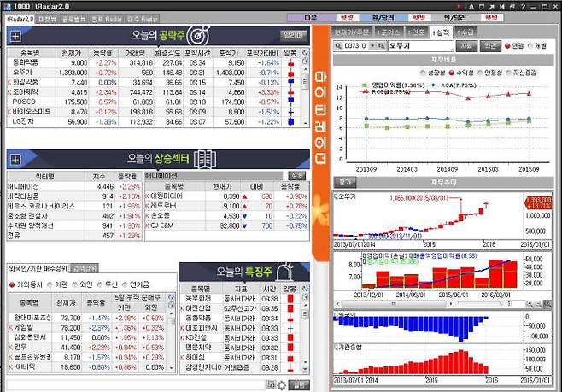Click the 엔/달러 ticker label
562x392 pixels.
[455, 18]
